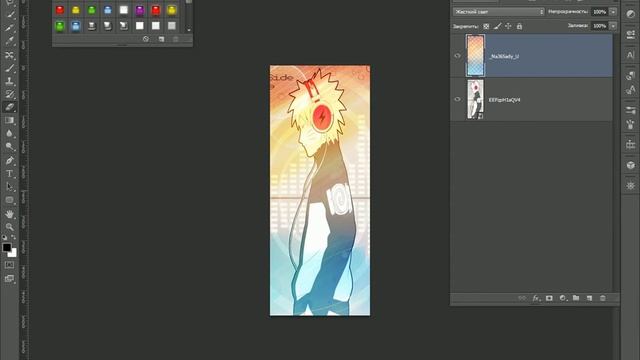Screen dimensions: 640x360
Task: Open the fill slider arrow
Action: [613, 26]
